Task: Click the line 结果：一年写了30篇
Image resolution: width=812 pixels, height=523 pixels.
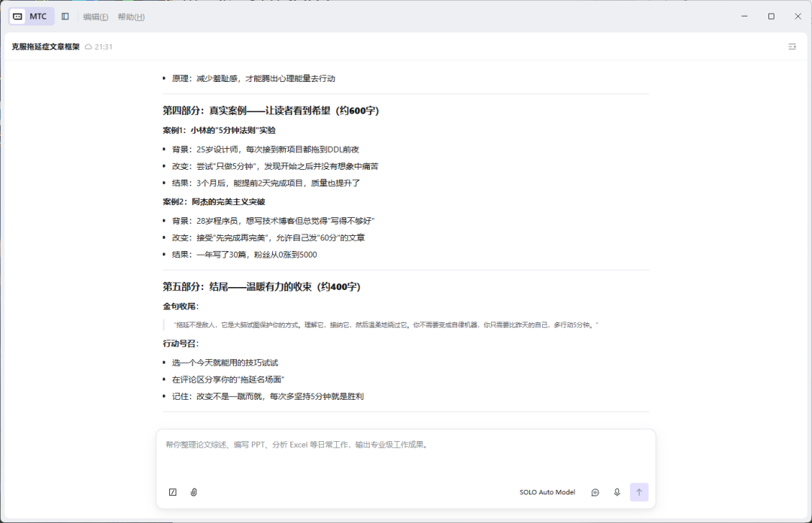Action: pyautogui.click(x=244, y=254)
